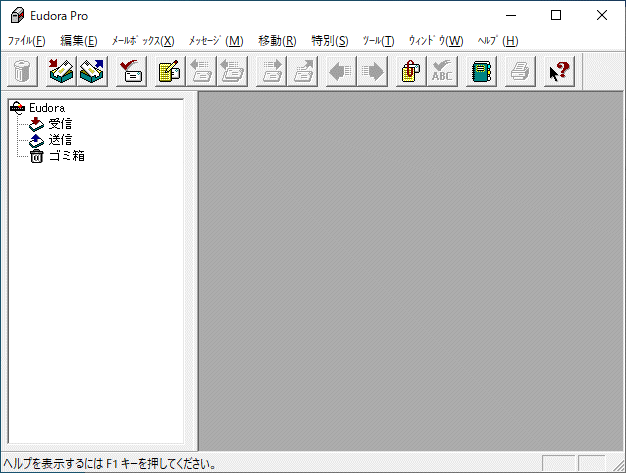This screenshot has height=473, width=626.
Task: Open the メールボックス(X) menu
Action: tap(143, 41)
